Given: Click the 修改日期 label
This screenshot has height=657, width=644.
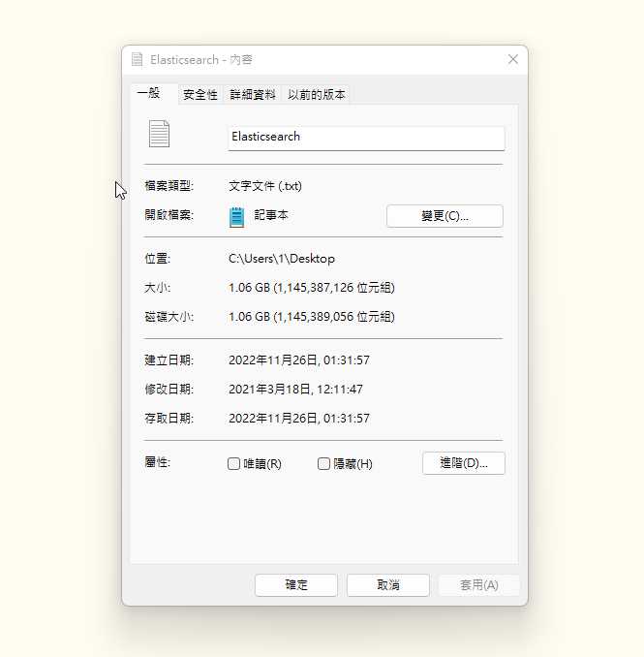Looking at the screenshot, I should (169, 389).
